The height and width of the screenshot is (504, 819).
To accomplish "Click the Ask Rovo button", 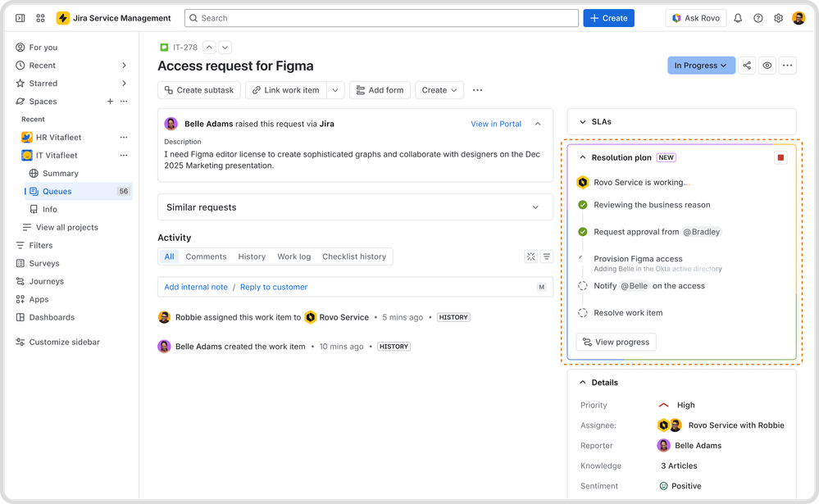I will pyautogui.click(x=695, y=18).
